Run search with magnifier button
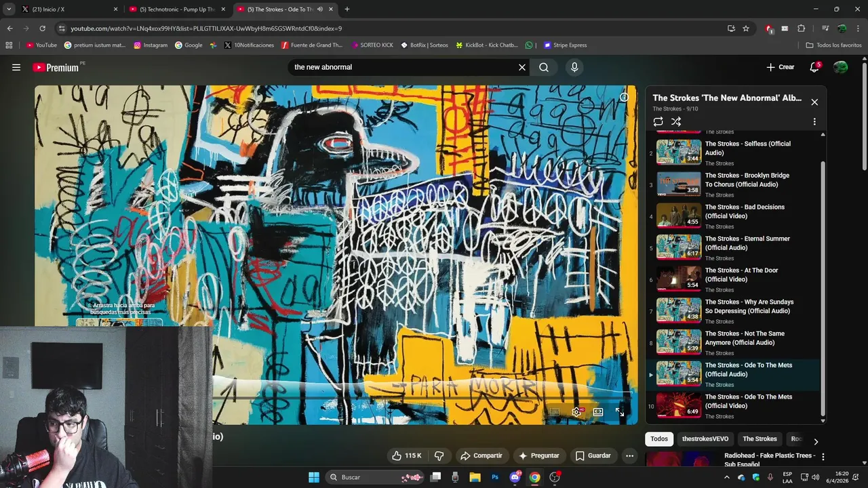This screenshot has height=488, width=868. [x=544, y=67]
